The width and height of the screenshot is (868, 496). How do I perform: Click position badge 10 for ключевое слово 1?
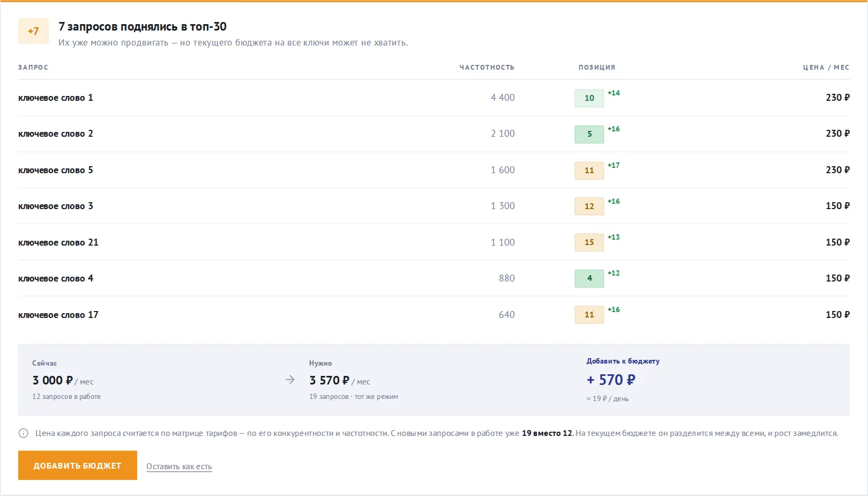coord(589,98)
